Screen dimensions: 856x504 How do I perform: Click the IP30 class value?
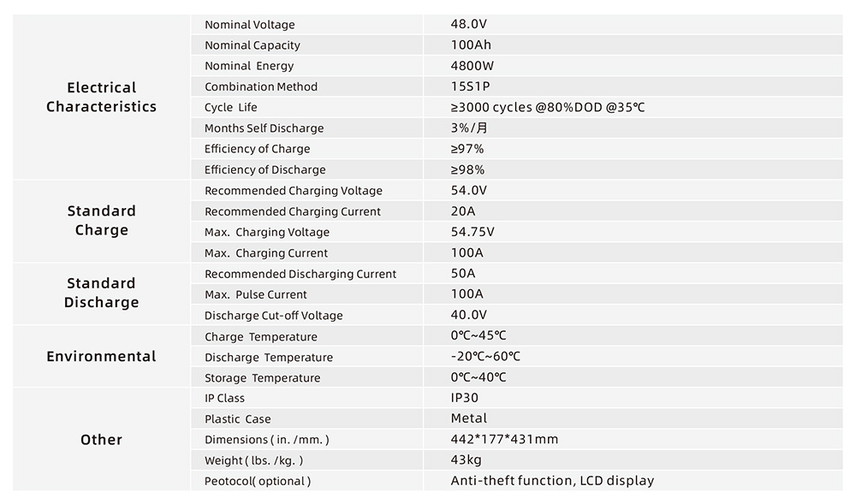click(464, 398)
